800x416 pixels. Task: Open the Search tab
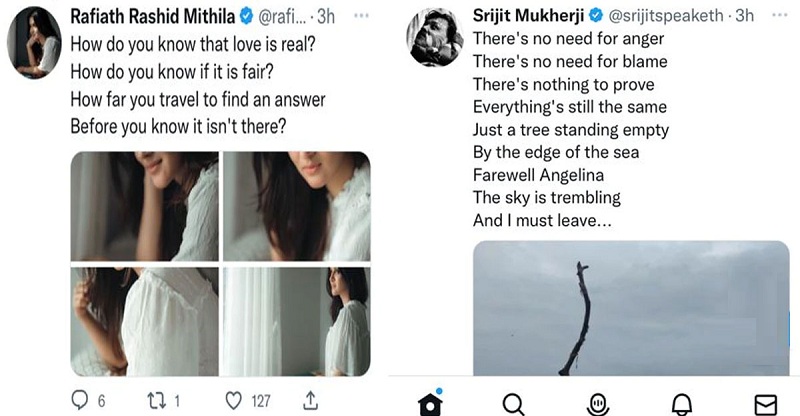pyautogui.click(x=513, y=403)
